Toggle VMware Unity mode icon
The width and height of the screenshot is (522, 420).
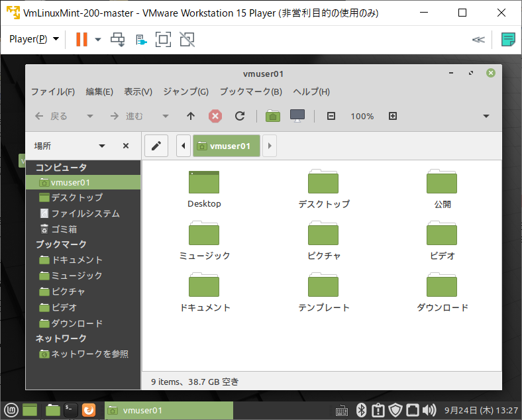click(x=187, y=39)
